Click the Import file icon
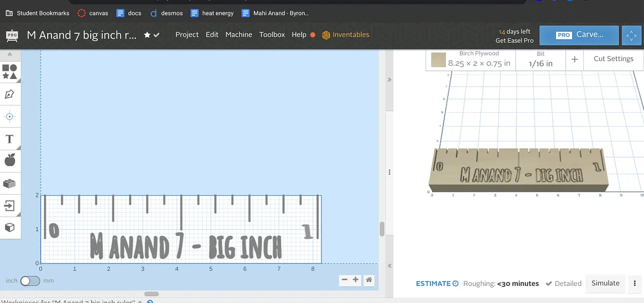 tap(10, 205)
